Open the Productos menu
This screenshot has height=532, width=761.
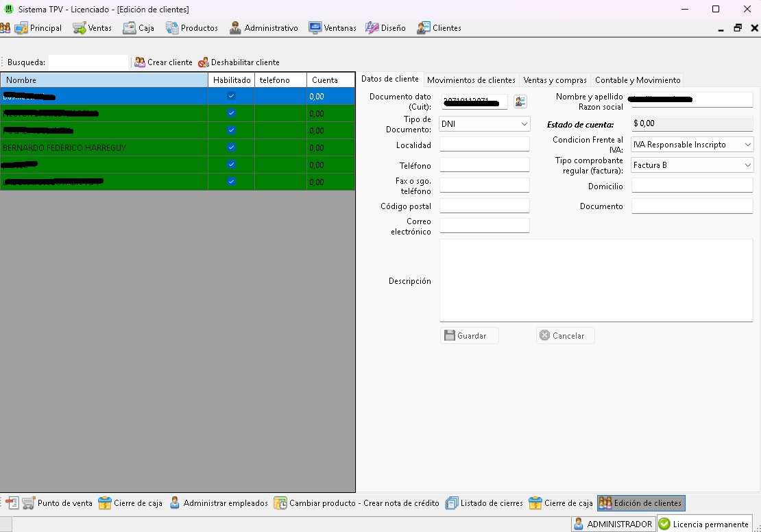coord(192,28)
